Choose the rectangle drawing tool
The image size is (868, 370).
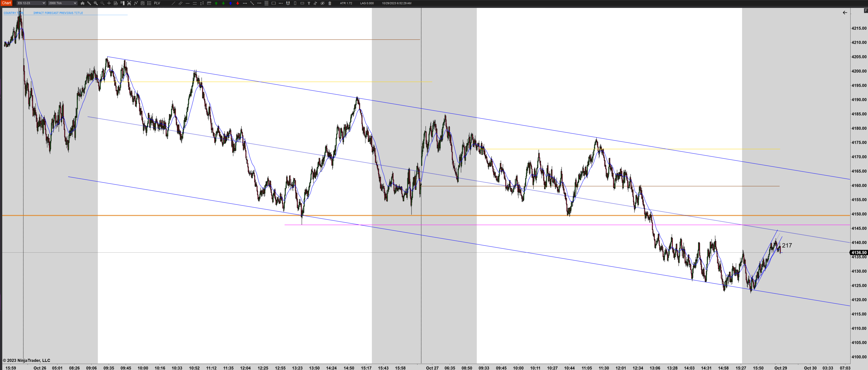point(273,3)
